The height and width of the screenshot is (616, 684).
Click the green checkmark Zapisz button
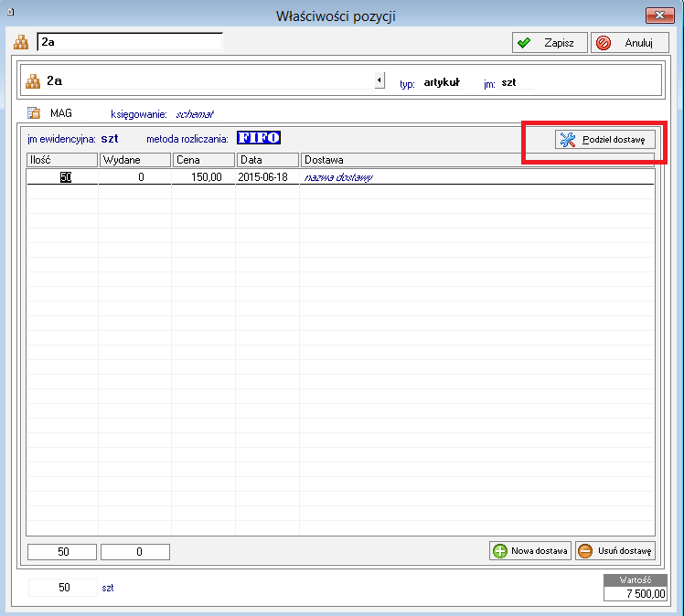pos(524,43)
